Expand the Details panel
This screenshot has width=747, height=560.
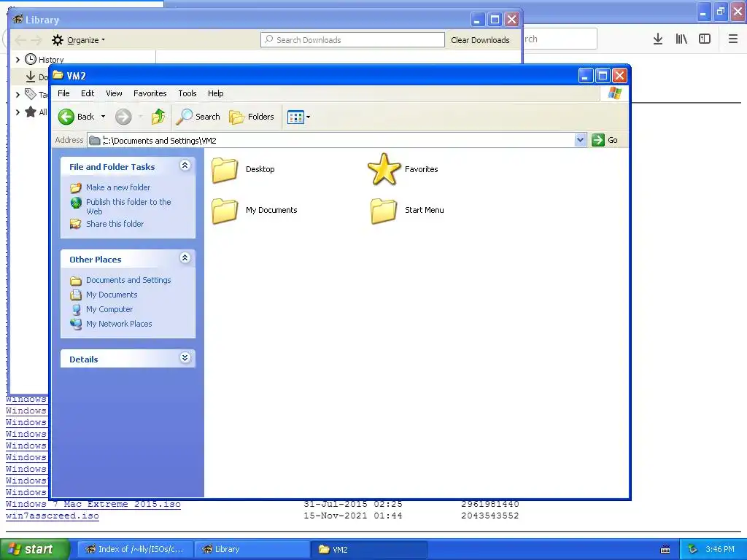(185, 357)
